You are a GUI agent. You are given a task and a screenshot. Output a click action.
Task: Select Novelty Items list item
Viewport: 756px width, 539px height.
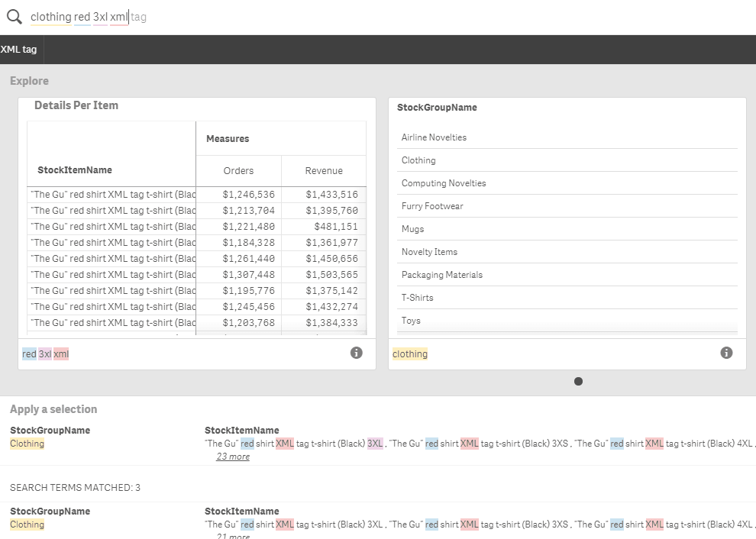pos(567,252)
